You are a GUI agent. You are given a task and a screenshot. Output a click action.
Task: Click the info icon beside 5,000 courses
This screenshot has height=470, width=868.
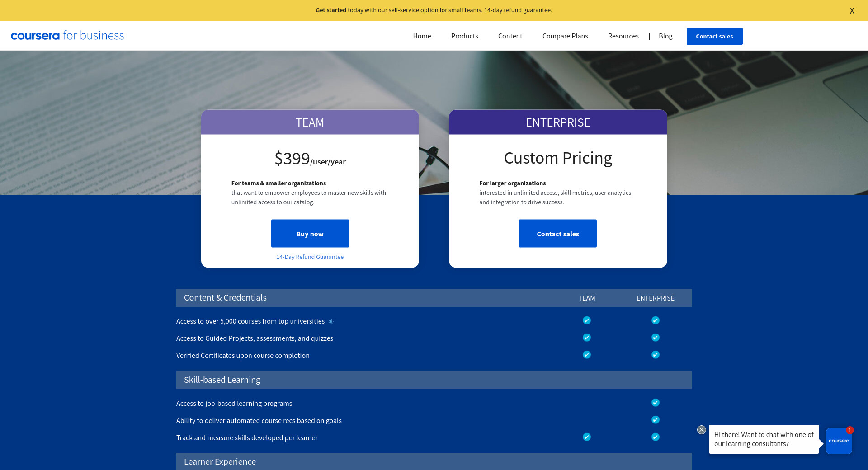coord(331,321)
